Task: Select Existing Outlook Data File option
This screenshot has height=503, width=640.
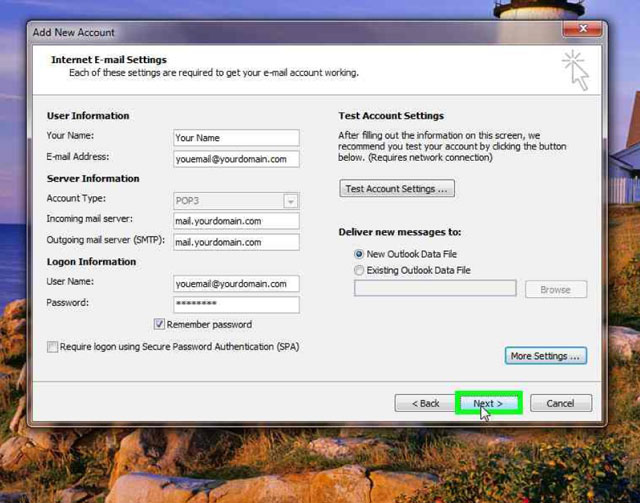Action: click(x=359, y=270)
